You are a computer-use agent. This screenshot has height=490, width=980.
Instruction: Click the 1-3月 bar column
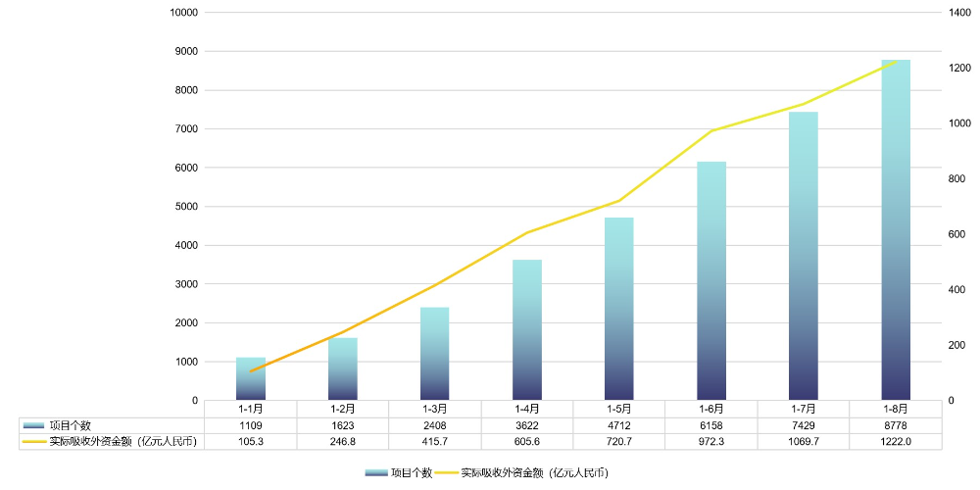(435, 354)
